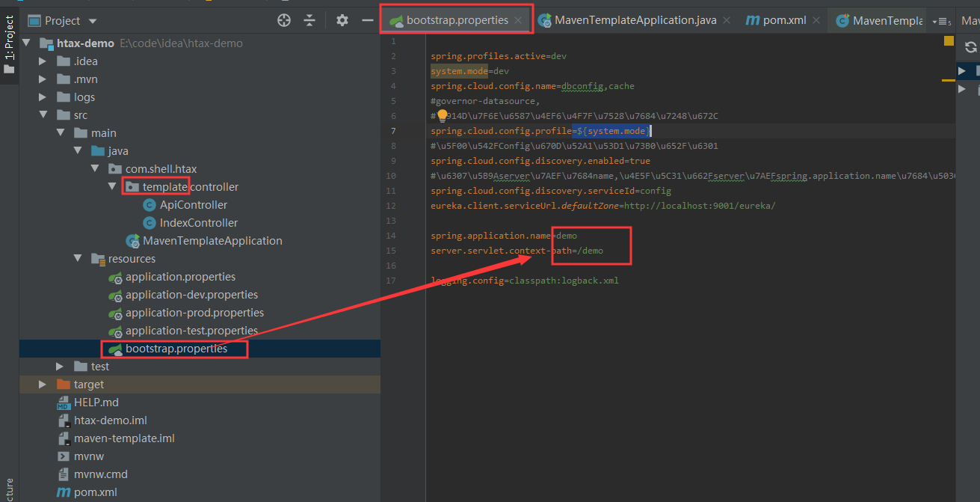Click the #governor-datasource, comment line
980x502 pixels.
coord(485,101)
